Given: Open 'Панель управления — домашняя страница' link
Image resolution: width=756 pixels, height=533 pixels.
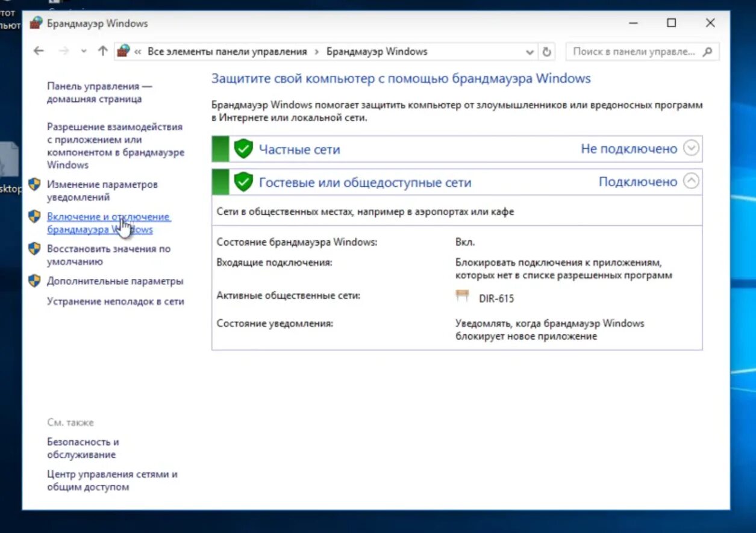Looking at the screenshot, I should click(99, 93).
